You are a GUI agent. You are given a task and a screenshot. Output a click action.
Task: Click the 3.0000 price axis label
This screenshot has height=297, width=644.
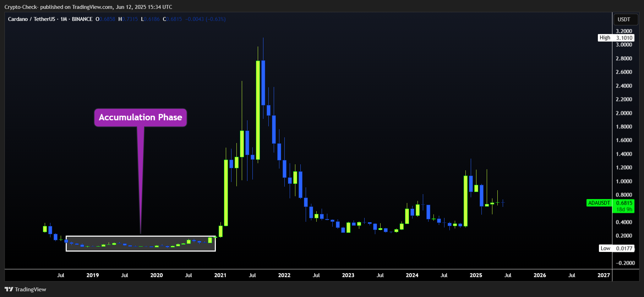pyautogui.click(x=624, y=45)
